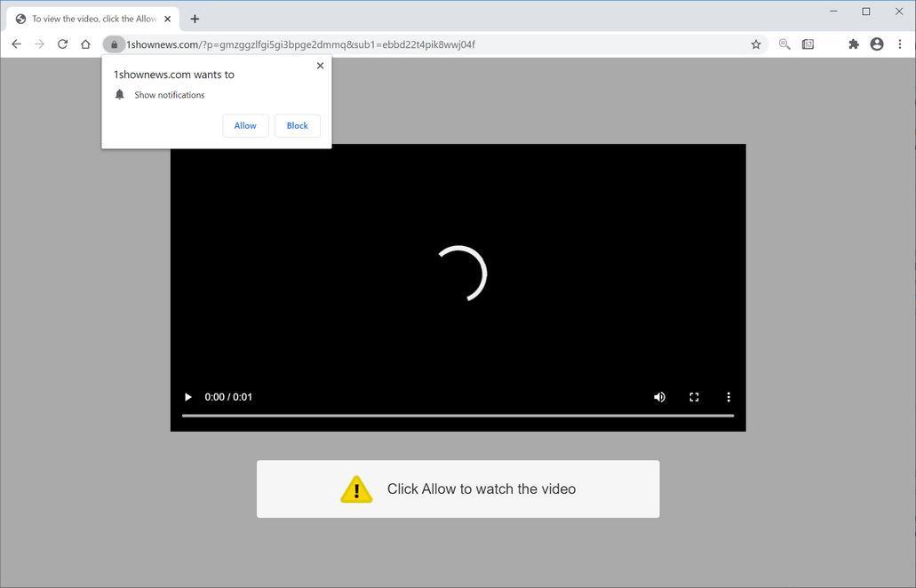Select the open browser tab
Image resolution: width=916 pixels, height=588 pixels.
coord(89,18)
